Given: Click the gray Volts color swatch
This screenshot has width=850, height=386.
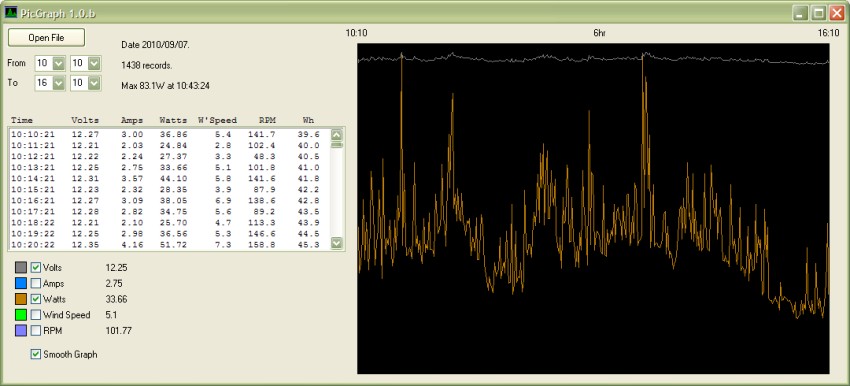Looking at the screenshot, I should pos(21,267).
